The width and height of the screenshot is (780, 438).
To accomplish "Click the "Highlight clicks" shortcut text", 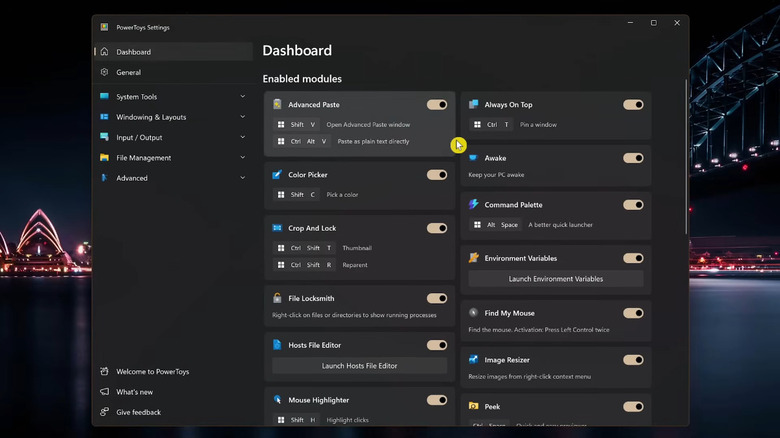I will (x=348, y=420).
